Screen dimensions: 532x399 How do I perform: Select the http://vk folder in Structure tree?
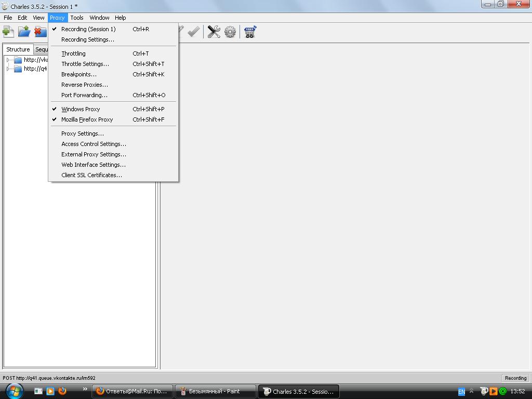pyautogui.click(x=31, y=60)
